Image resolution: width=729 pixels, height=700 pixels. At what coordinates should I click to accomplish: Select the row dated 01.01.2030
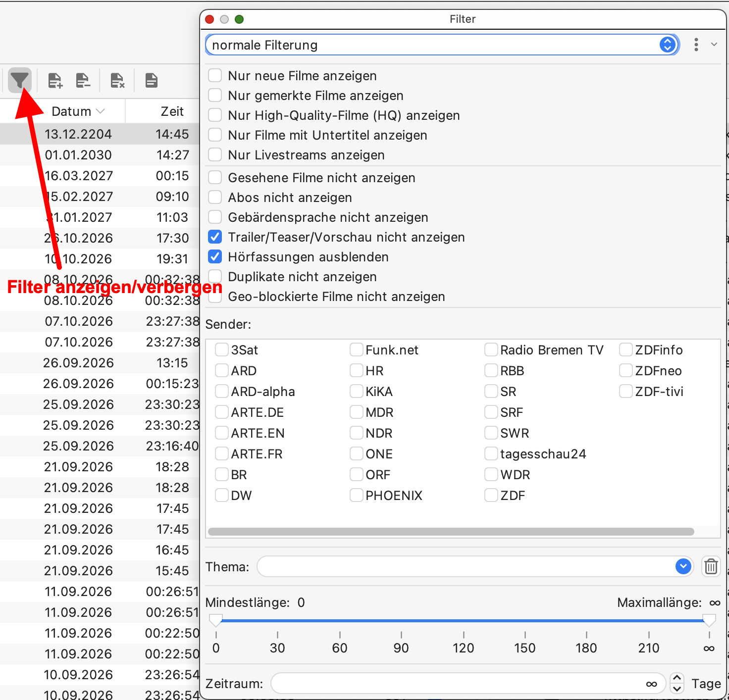[x=100, y=154]
